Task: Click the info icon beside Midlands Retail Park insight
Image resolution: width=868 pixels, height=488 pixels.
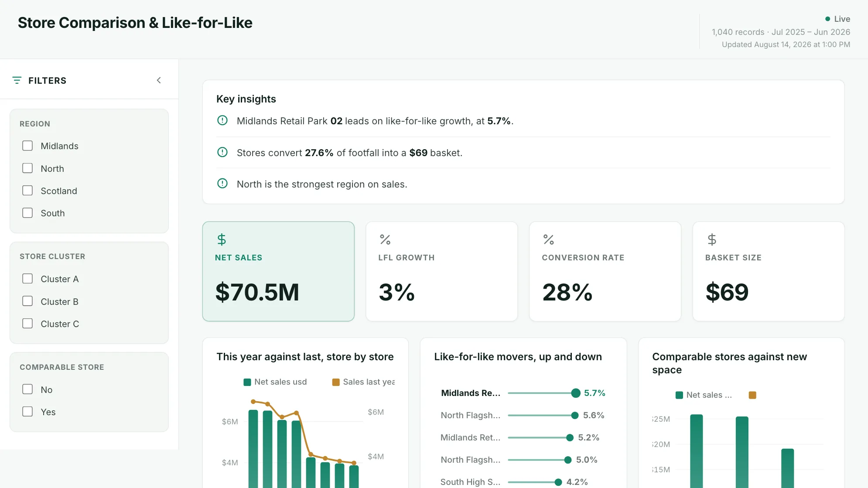Action: pyautogui.click(x=222, y=120)
